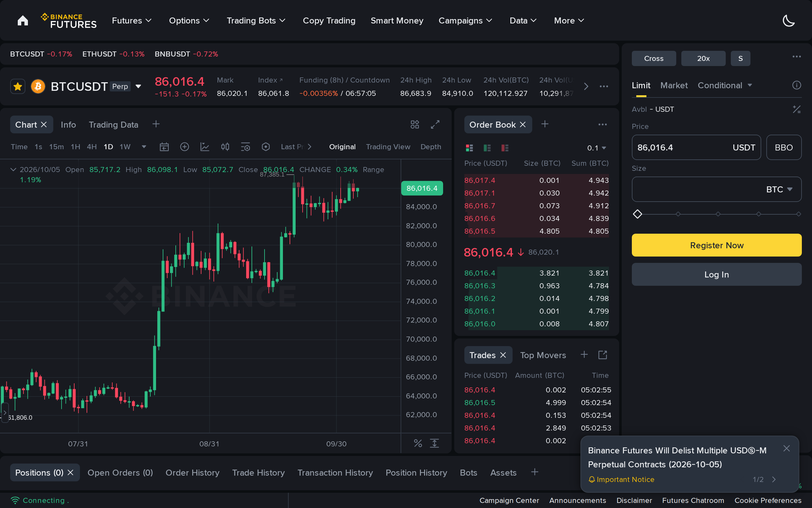Open the chart layout grid icon
812x508 pixels.
415,124
